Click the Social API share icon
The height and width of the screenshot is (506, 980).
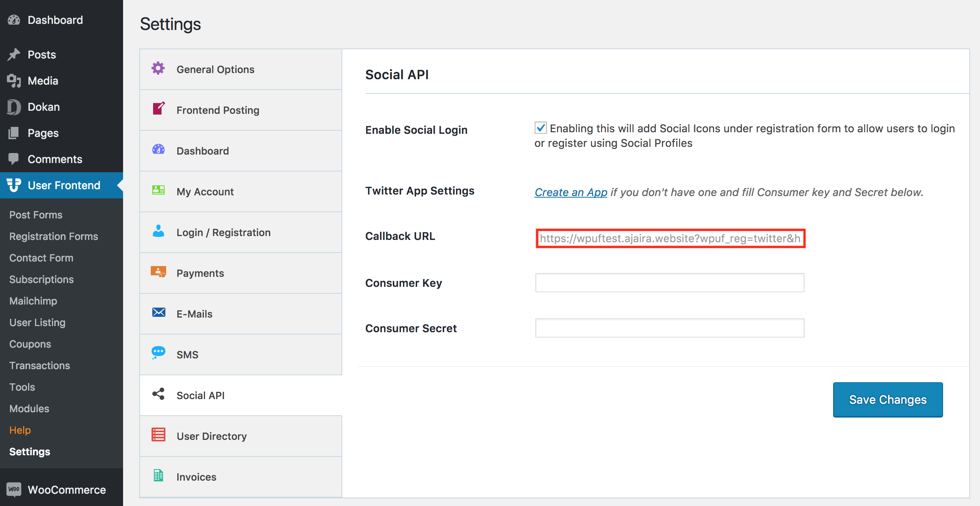point(158,395)
